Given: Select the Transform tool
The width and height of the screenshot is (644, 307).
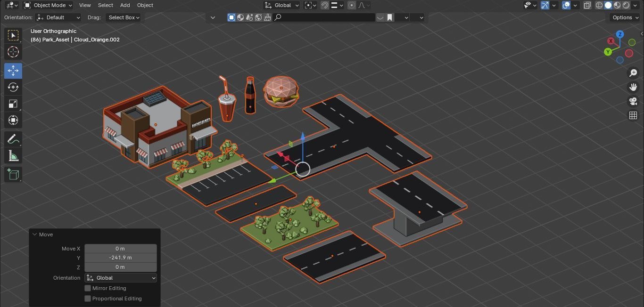Looking at the screenshot, I should click(x=13, y=120).
